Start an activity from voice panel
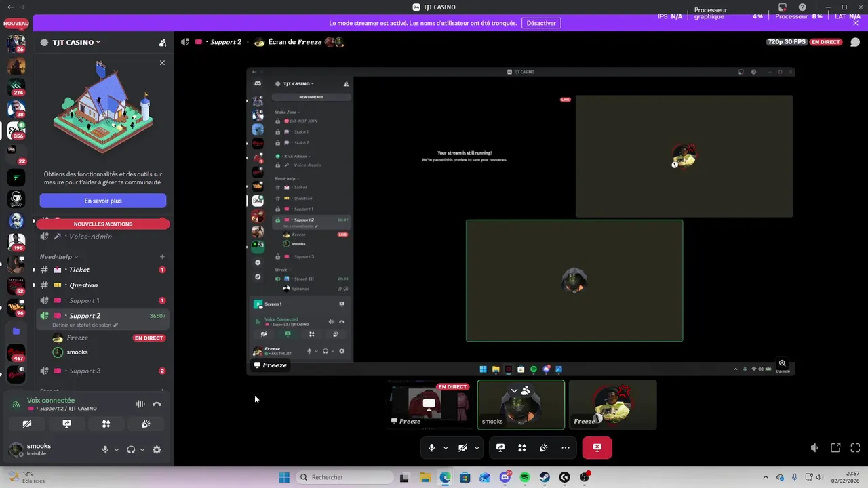Viewport: 868px width, 488px height. pyautogui.click(x=106, y=424)
